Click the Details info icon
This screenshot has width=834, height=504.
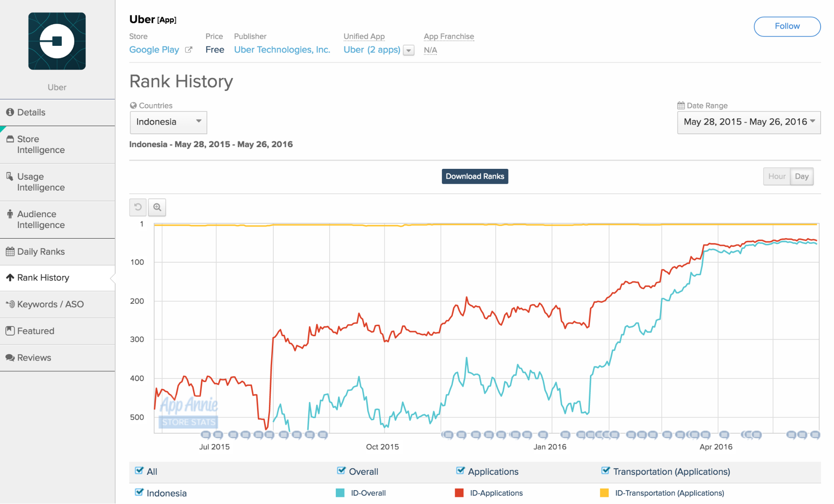pos(10,112)
